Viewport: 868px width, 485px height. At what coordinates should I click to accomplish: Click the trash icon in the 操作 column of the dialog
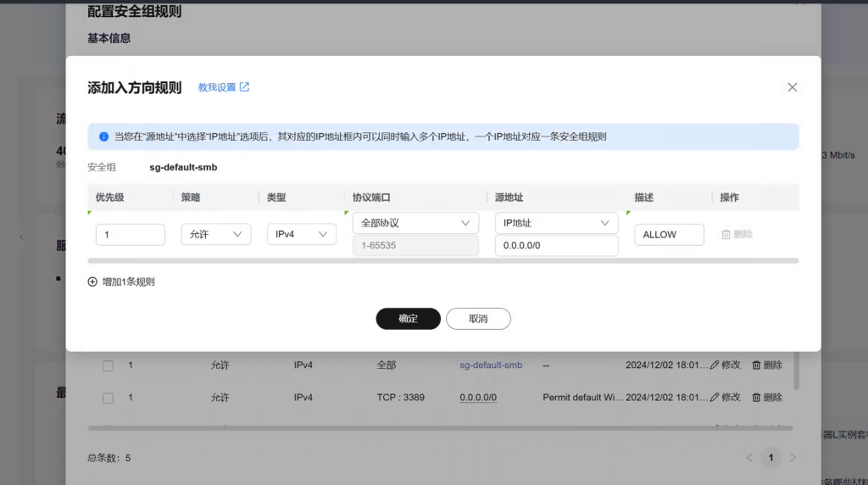point(726,235)
